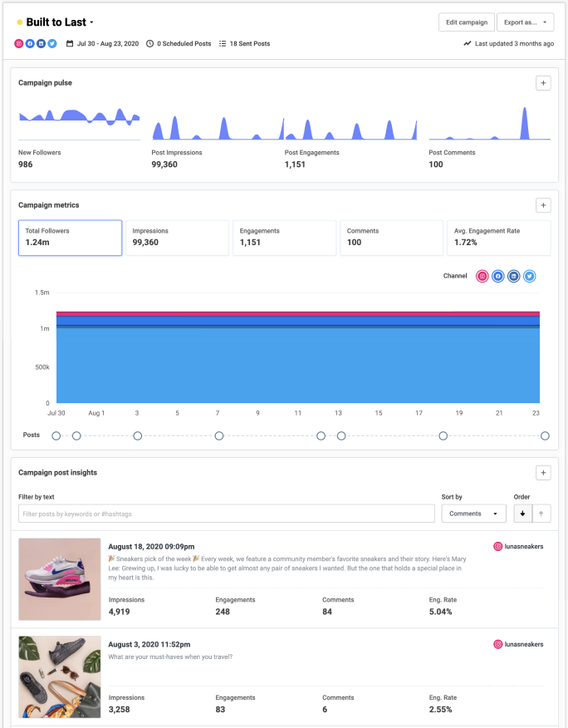Toggle the LinkedIn channel filter on chart
This screenshot has height=728, width=568.
pyautogui.click(x=514, y=276)
